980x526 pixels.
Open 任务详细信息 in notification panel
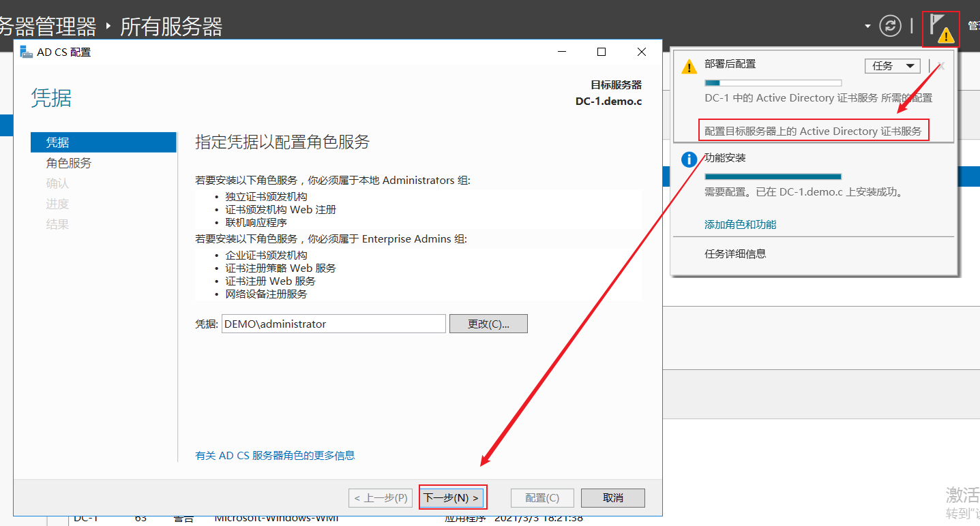(x=735, y=253)
